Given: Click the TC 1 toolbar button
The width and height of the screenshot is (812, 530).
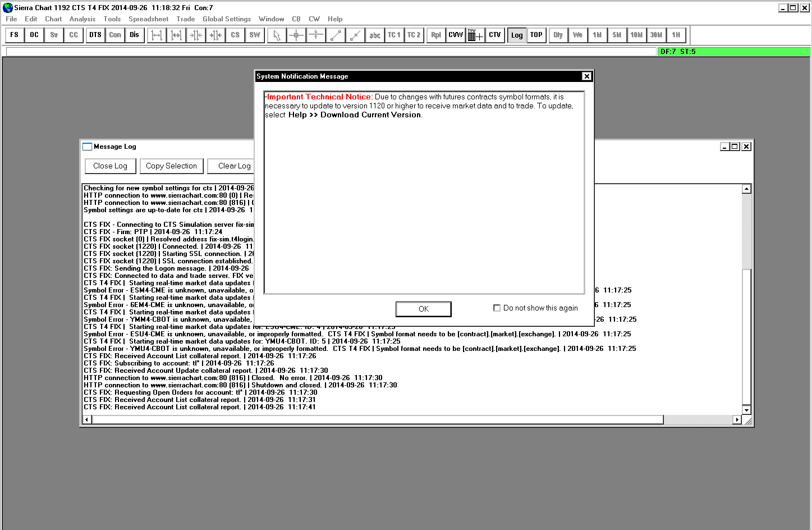Looking at the screenshot, I should coord(394,35).
